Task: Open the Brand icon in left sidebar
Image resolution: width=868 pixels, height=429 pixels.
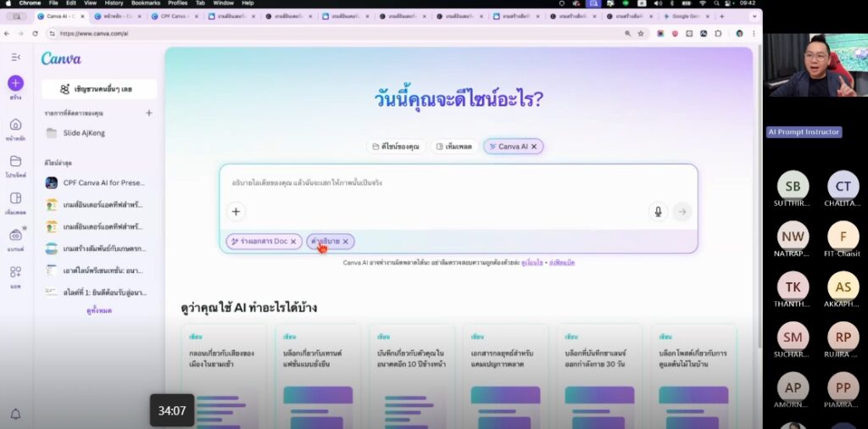Action: [x=15, y=235]
